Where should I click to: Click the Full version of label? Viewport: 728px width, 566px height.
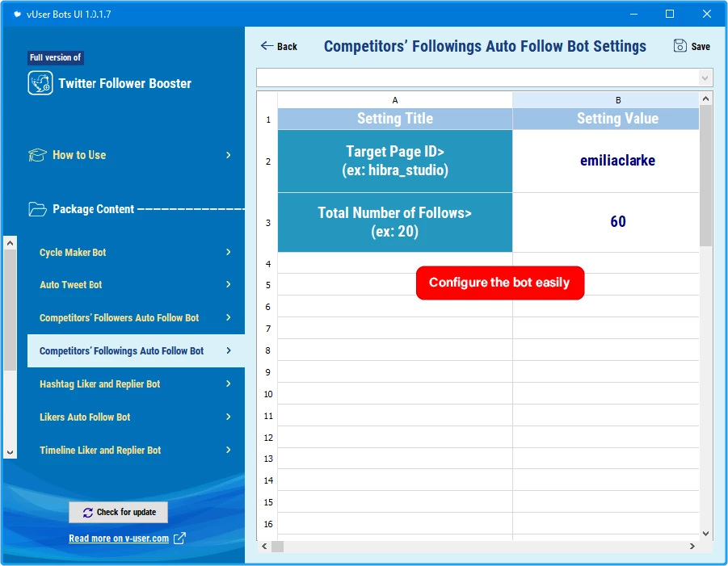(x=55, y=57)
